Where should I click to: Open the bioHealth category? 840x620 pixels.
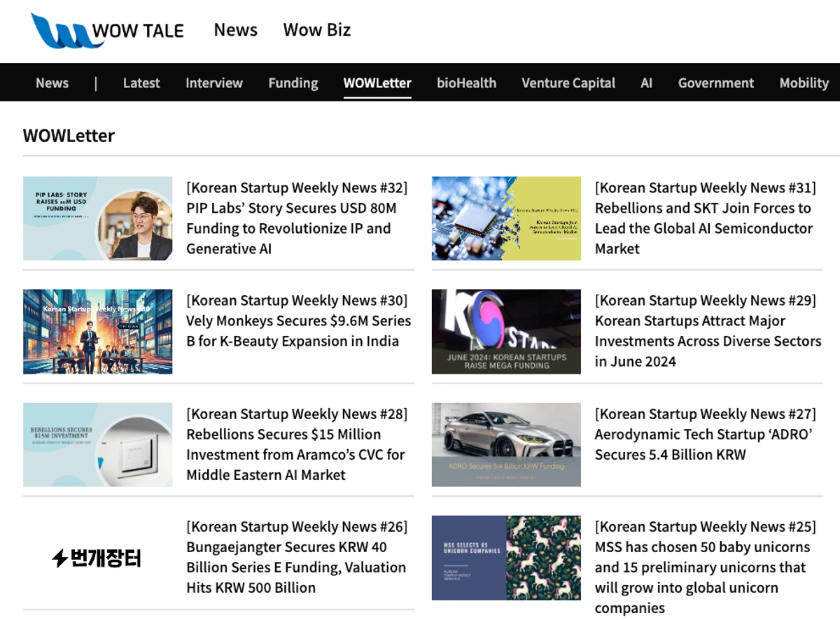point(466,83)
